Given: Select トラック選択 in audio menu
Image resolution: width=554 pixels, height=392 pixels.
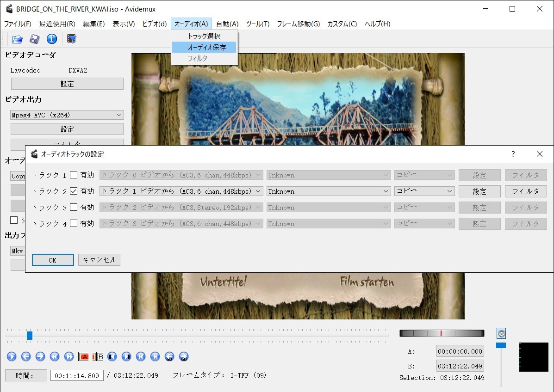Looking at the screenshot, I should pos(204,36).
